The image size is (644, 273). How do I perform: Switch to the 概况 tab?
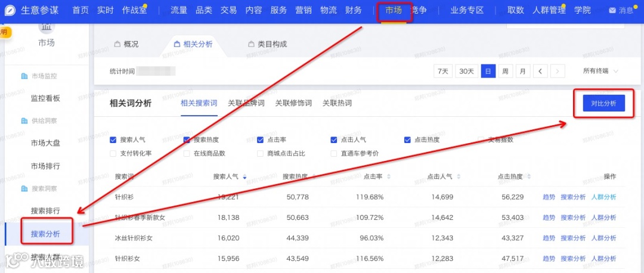tap(126, 44)
